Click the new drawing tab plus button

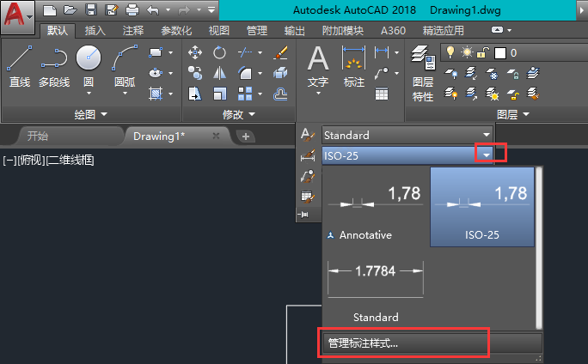(x=246, y=136)
